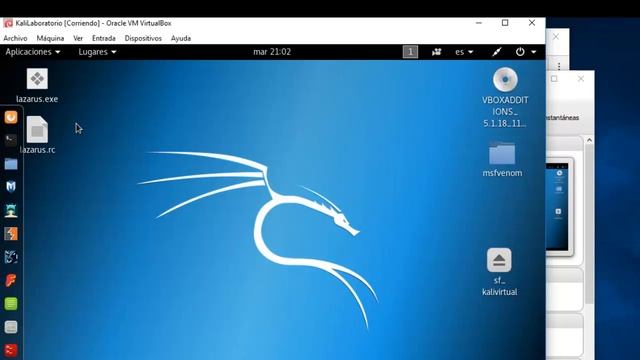Launch Maltego from the dock
The image size is (640, 360).
click(11, 257)
